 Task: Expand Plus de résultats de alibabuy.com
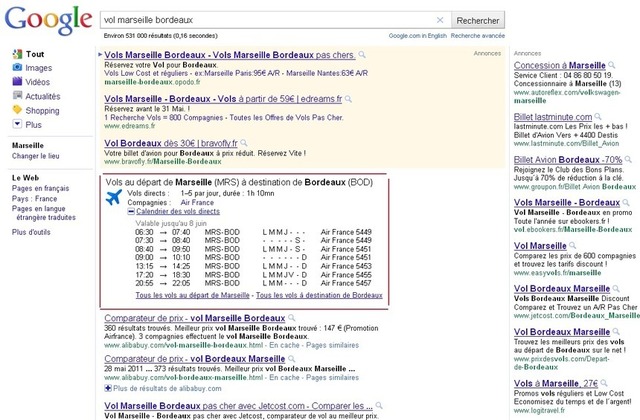tap(108, 388)
